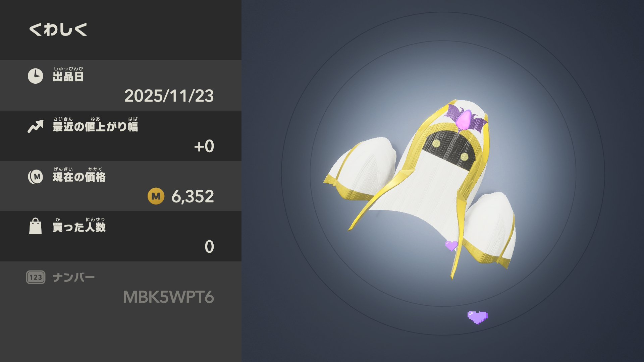The image size is (644, 362).
Task: Click the rising arrow trend icon
Action: (x=36, y=126)
